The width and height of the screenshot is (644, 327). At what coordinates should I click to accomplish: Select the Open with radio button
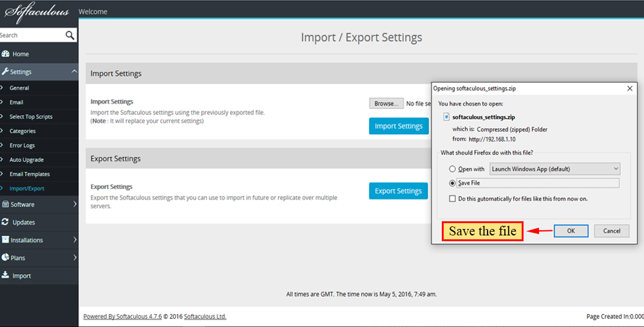tap(452, 169)
